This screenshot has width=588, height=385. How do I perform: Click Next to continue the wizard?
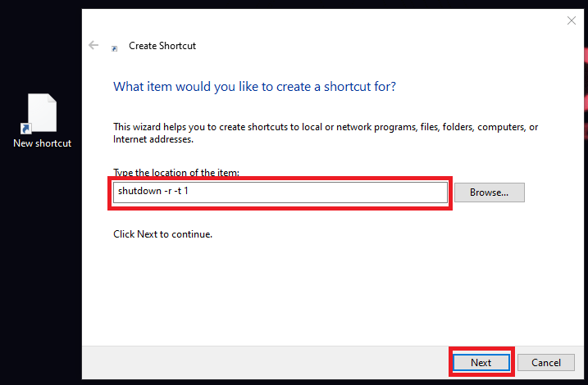pyautogui.click(x=481, y=362)
